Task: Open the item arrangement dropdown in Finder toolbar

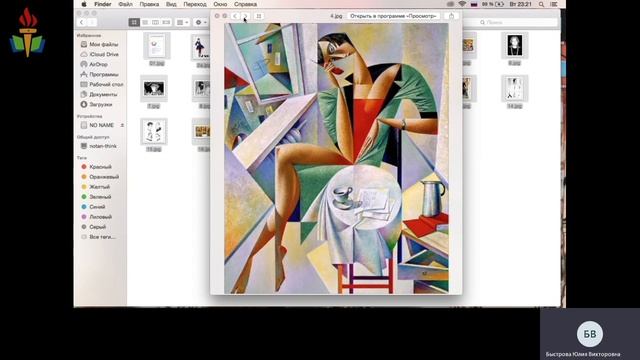Action: tap(182, 22)
